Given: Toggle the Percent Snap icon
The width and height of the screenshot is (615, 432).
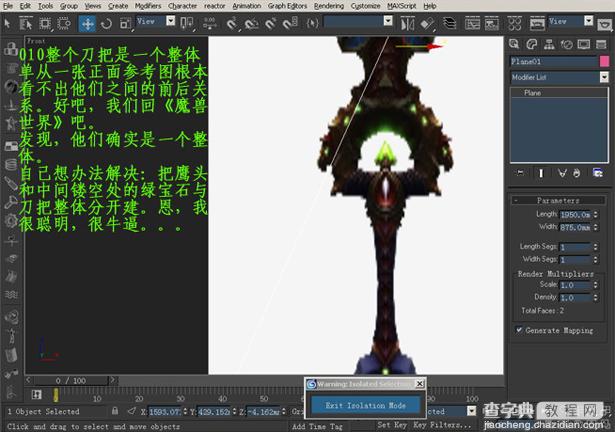Looking at the screenshot, I should pos(271,24).
